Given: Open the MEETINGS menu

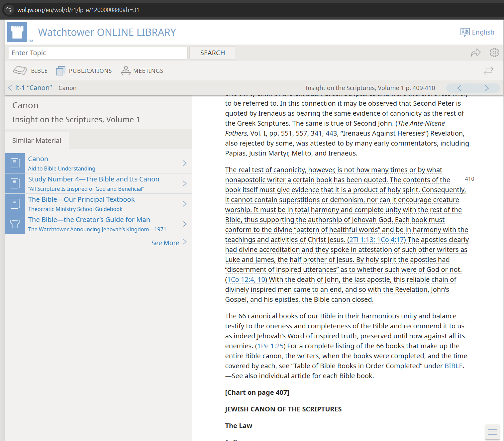Looking at the screenshot, I should point(142,71).
